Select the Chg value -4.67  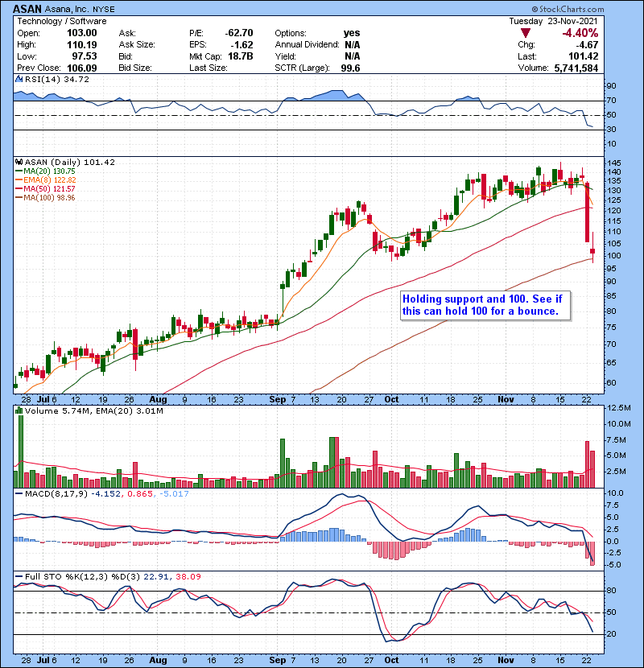coord(587,45)
